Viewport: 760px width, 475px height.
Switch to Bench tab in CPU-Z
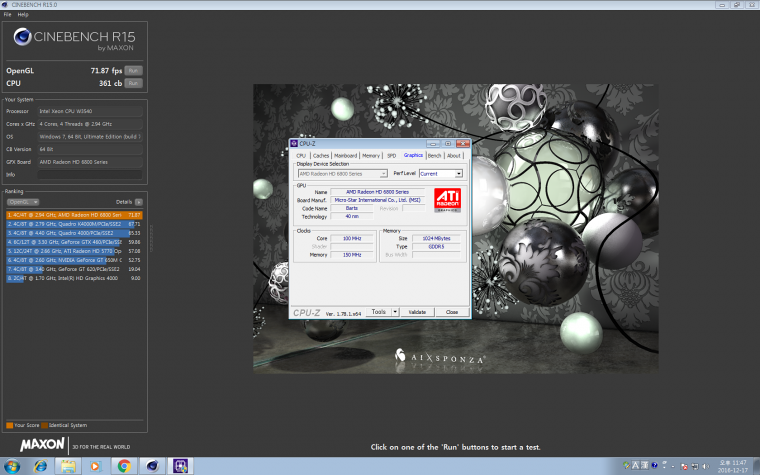[x=434, y=156]
